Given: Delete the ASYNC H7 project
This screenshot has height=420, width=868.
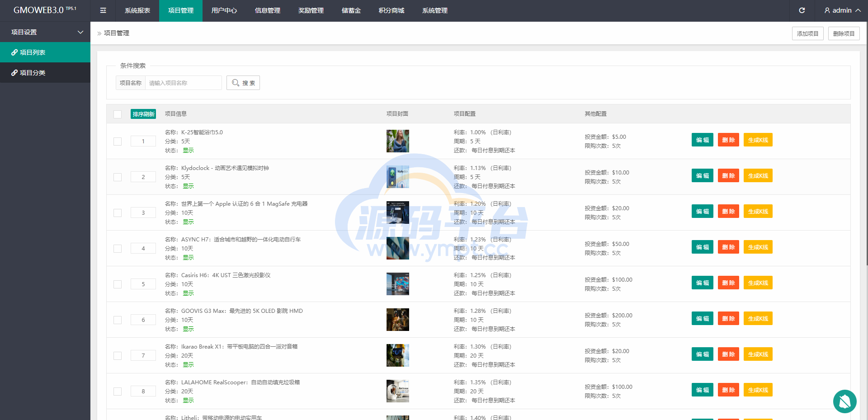Looking at the screenshot, I should tap(728, 247).
